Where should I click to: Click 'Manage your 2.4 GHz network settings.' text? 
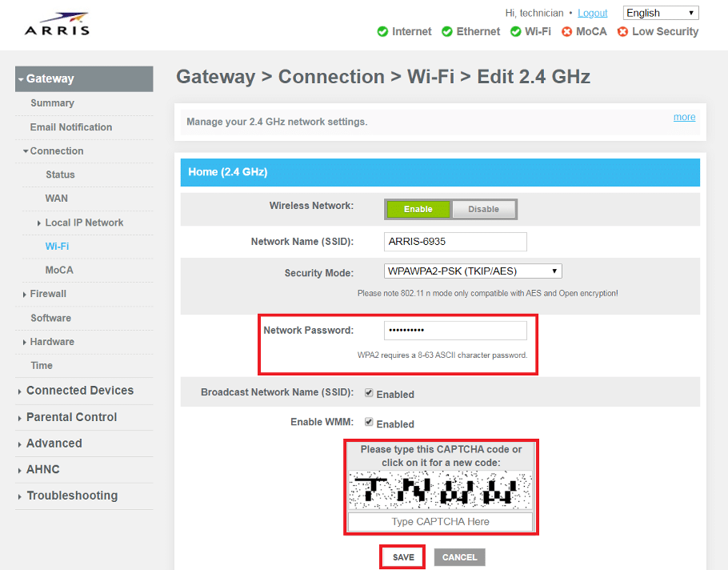coord(277,122)
